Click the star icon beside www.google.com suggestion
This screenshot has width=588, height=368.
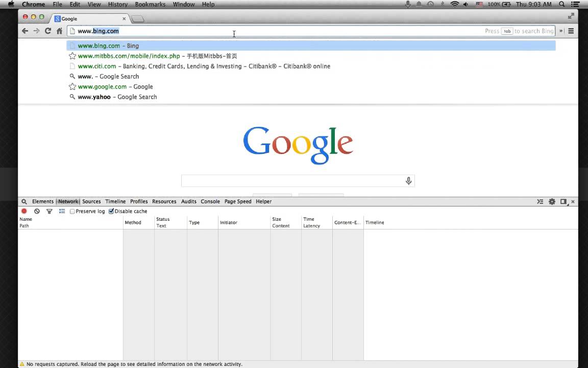tap(72, 87)
